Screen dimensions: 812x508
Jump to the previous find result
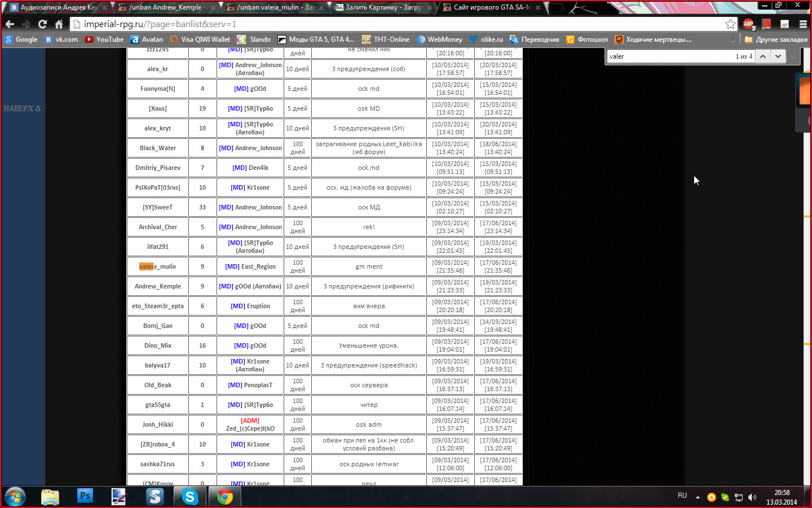tap(762, 56)
